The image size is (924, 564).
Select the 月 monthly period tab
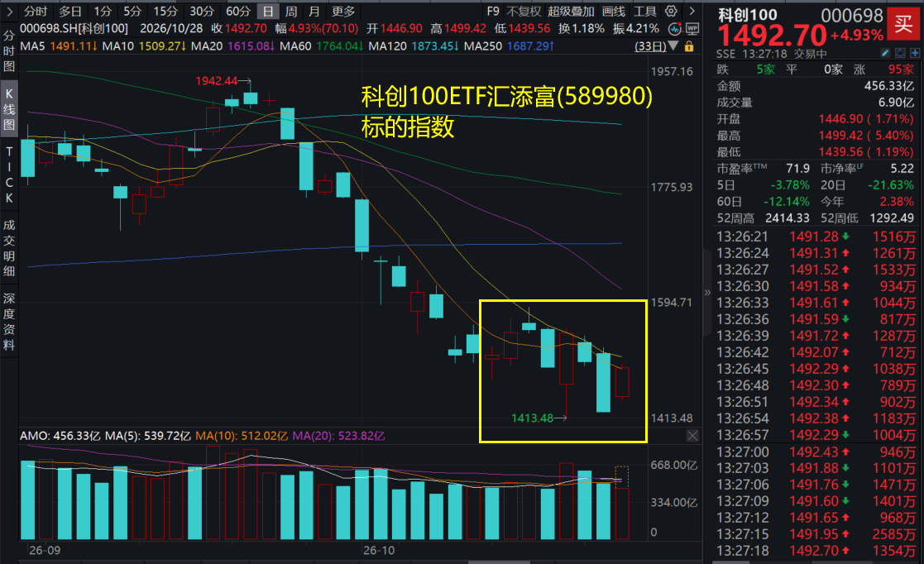point(314,12)
